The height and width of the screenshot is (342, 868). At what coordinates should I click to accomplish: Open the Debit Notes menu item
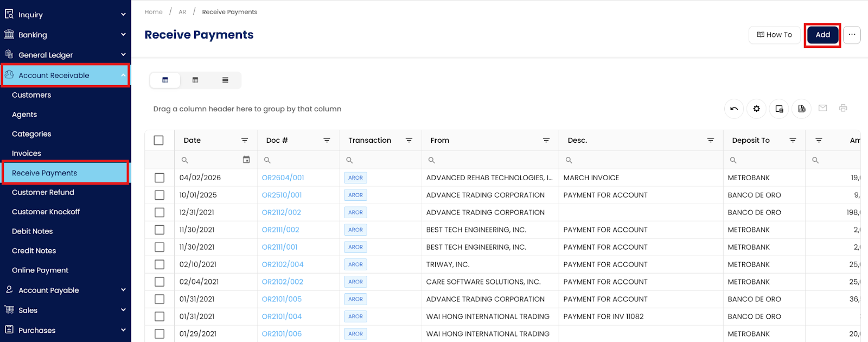coord(32,231)
